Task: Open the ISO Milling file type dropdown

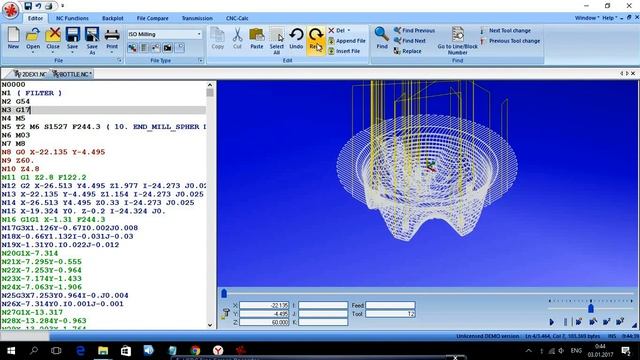Action: click(x=199, y=34)
